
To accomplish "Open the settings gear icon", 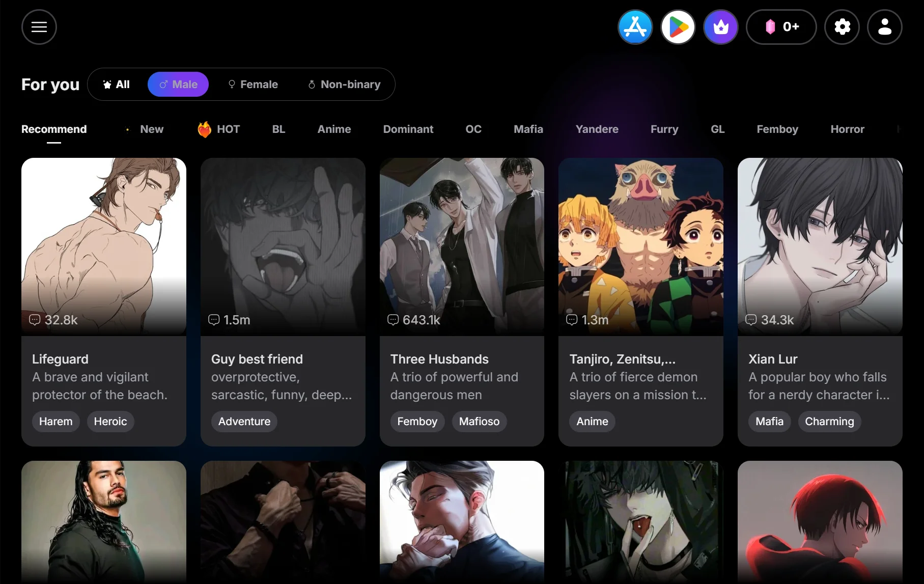I will pyautogui.click(x=842, y=27).
